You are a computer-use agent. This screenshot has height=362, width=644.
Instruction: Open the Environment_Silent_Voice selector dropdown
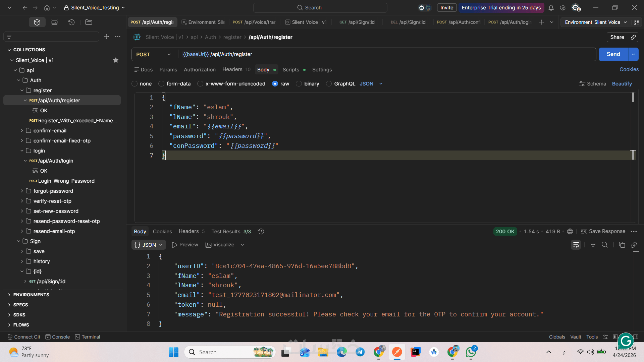point(595,22)
